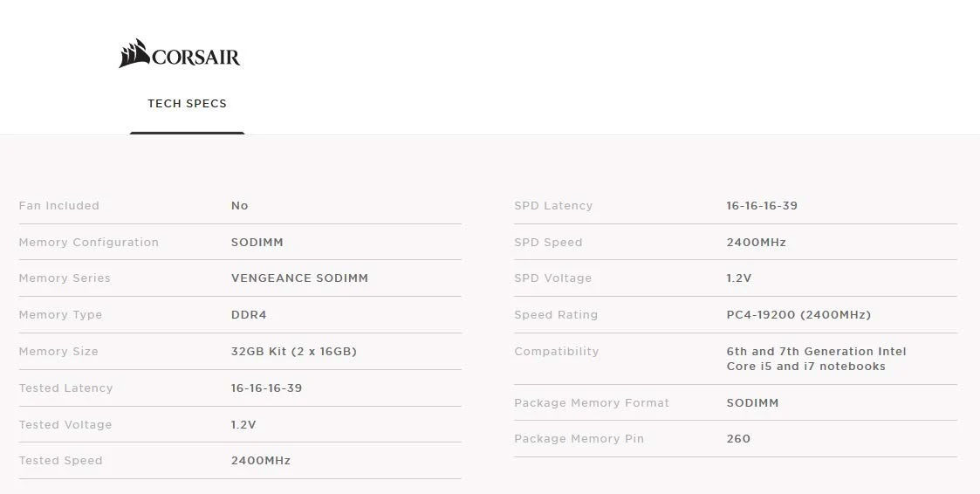Screen dimensions: 980x494
Task: Click the SPD Speed 2400MHz value
Action: 757,242
